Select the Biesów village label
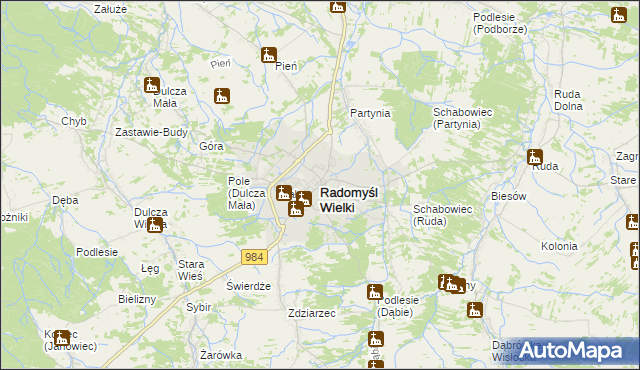 click(509, 196)
